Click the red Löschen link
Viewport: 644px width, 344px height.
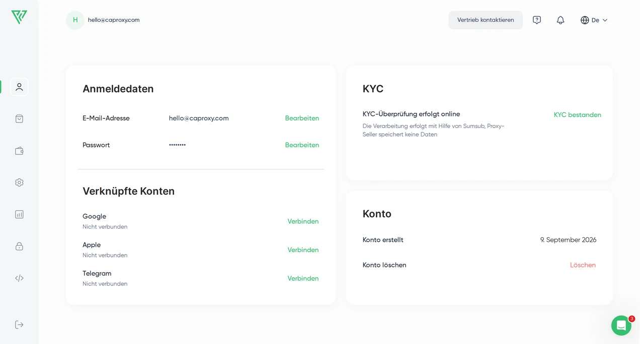583,265
